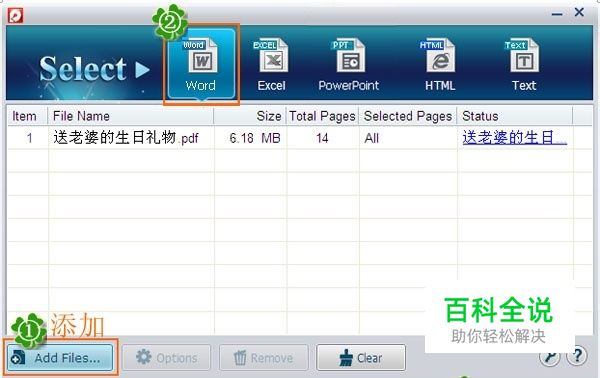Switch output format to HTML
The width and height of the screenshot is (600, 378).
pos(440,64)
